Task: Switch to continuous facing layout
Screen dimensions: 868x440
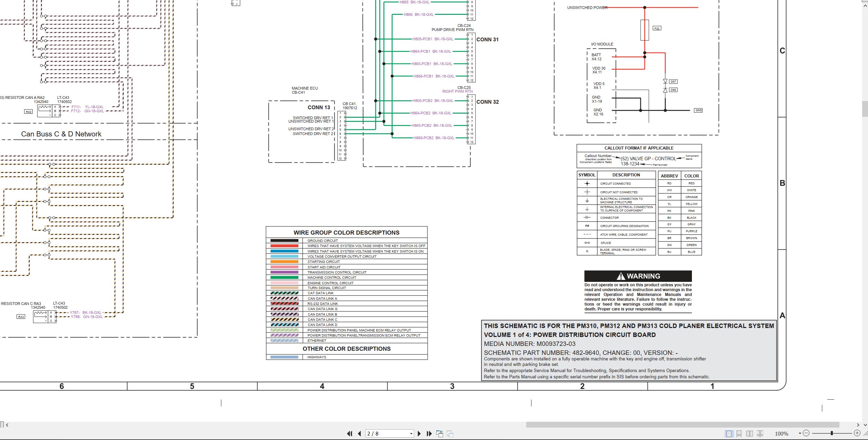Action: click(760, 433)
